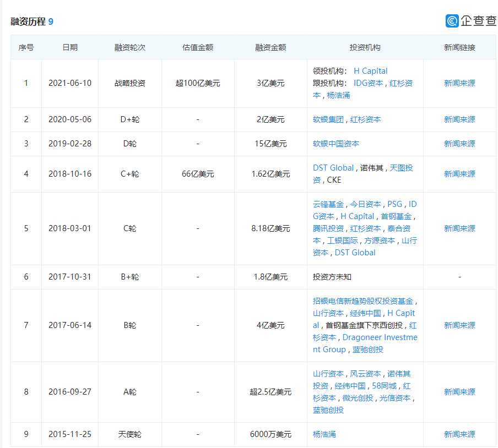Click the 投资机构 column header
Image resolution: width=498 pixels, height=448 pixels.
pyautogui.click(x=365, y=47)
